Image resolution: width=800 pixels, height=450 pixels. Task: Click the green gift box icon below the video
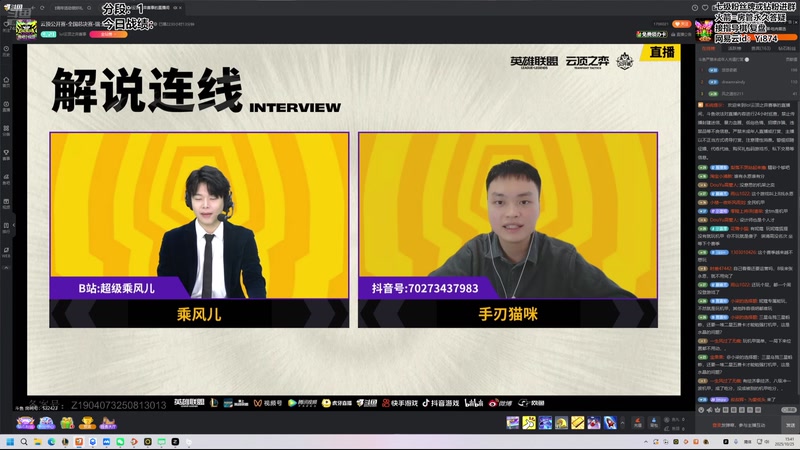[x=67, y=422]
